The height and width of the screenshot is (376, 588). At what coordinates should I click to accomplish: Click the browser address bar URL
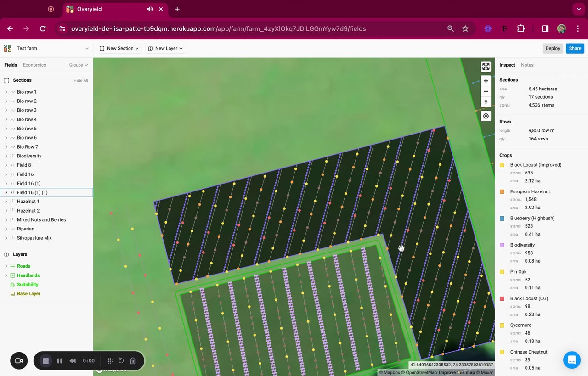218,28
